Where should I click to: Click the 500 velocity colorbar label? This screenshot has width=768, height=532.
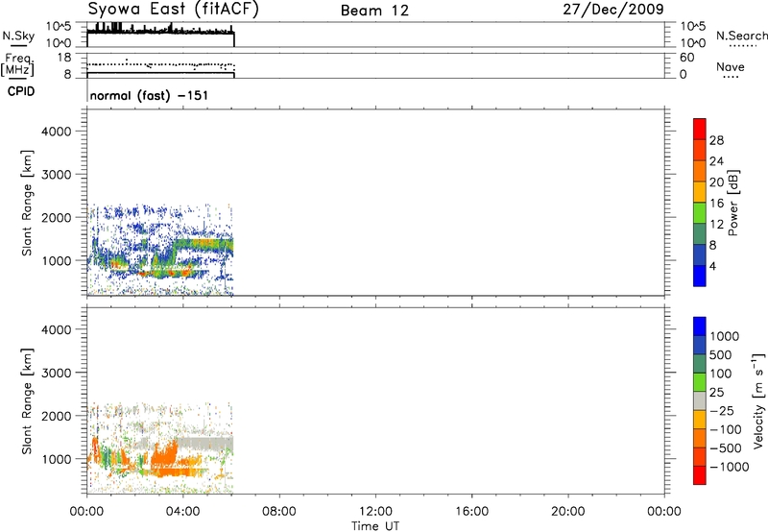tap(720, 355)
